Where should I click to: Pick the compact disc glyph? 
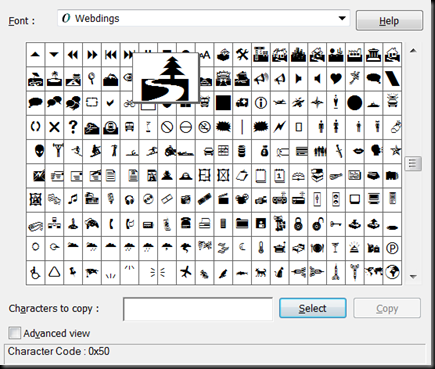148,199
